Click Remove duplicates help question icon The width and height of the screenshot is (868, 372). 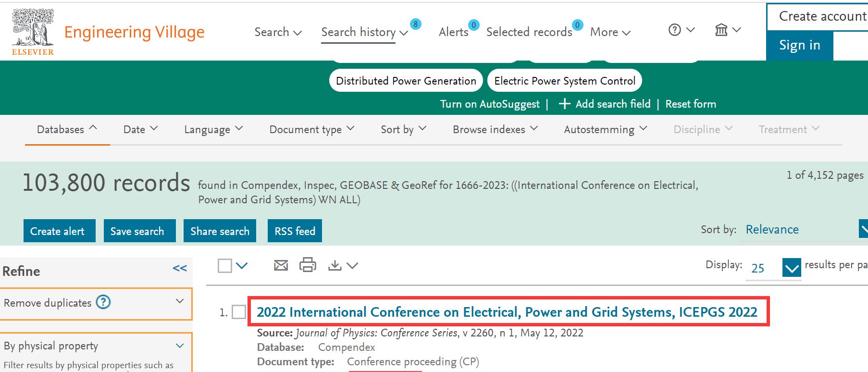pos(103,302)
